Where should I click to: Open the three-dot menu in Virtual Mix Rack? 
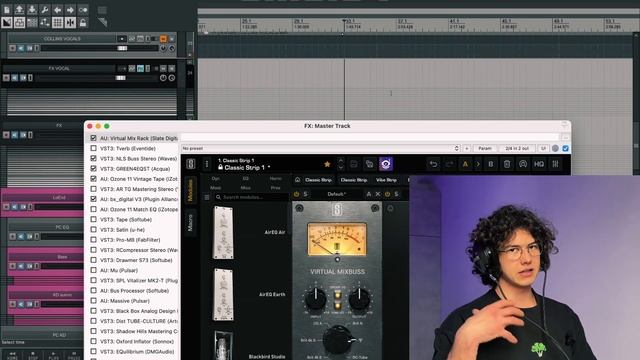207,164
